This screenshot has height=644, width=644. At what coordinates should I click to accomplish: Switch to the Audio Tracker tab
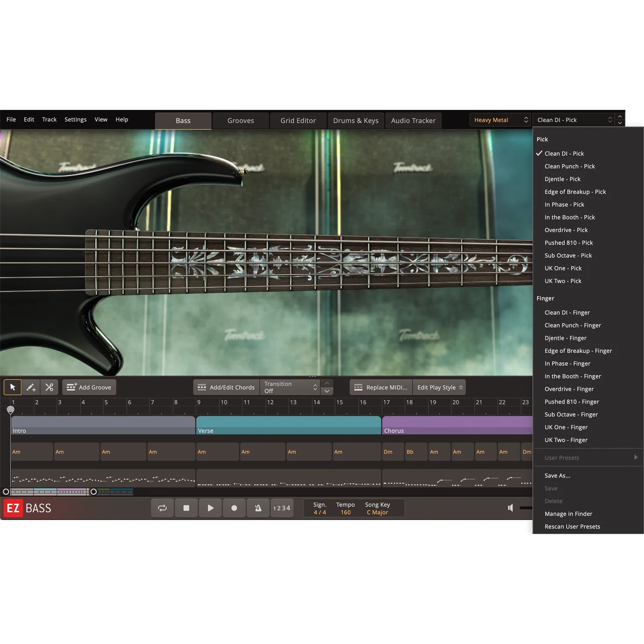pos(413,121)
